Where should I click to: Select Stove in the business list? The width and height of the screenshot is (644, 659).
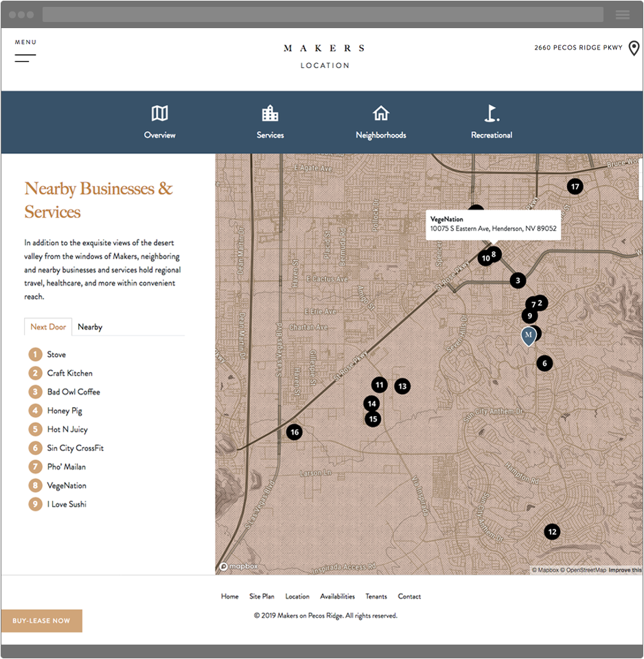56,354
